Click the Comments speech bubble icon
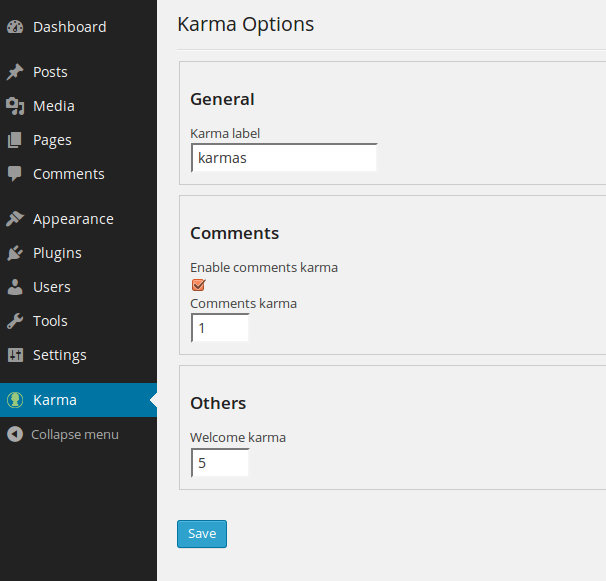This screenshot has height=581, width=606. click(15, 174)
